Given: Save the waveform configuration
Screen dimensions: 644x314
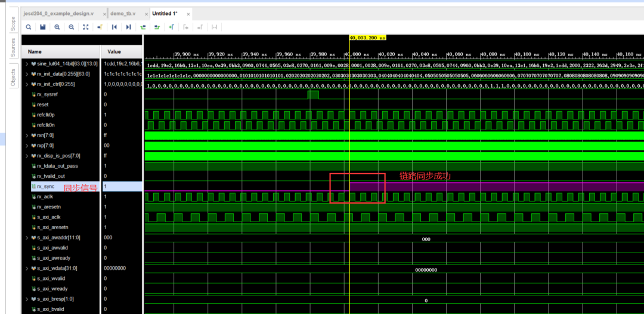Looking at the screenshot, I should click(43, 27).
